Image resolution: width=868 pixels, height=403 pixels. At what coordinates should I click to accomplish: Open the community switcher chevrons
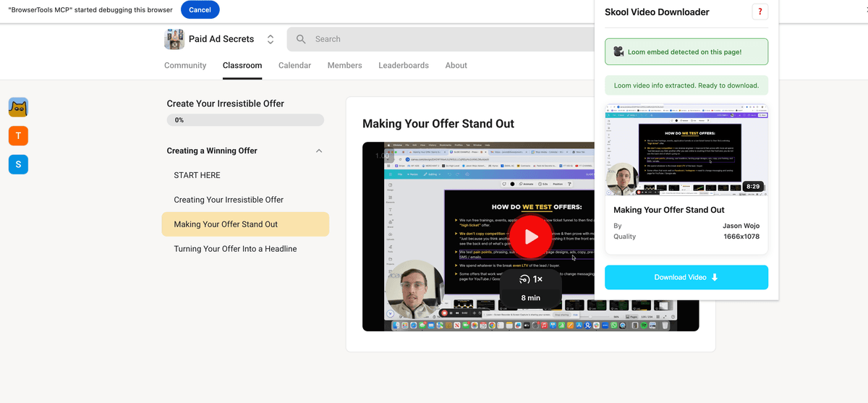pos(271,39)
